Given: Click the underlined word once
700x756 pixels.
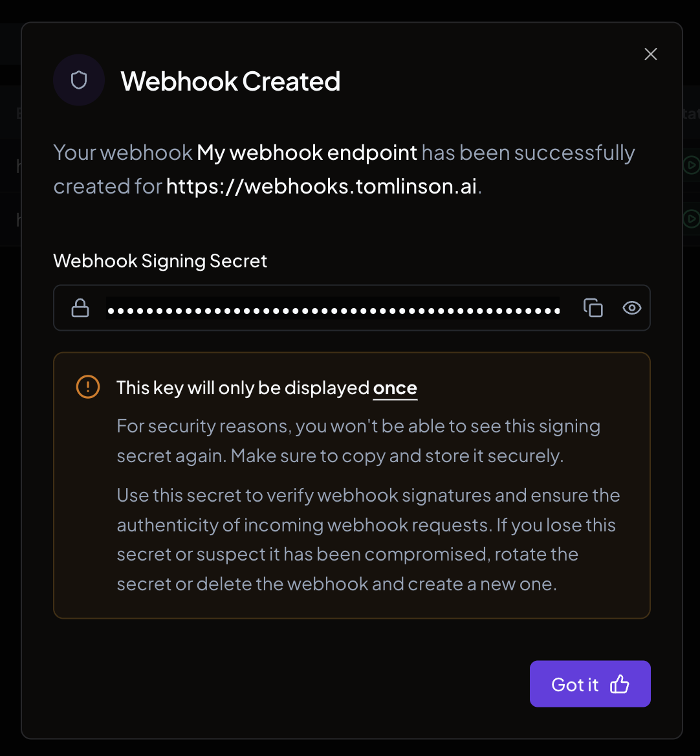Looking at the screenshot, I should point(395,387).
